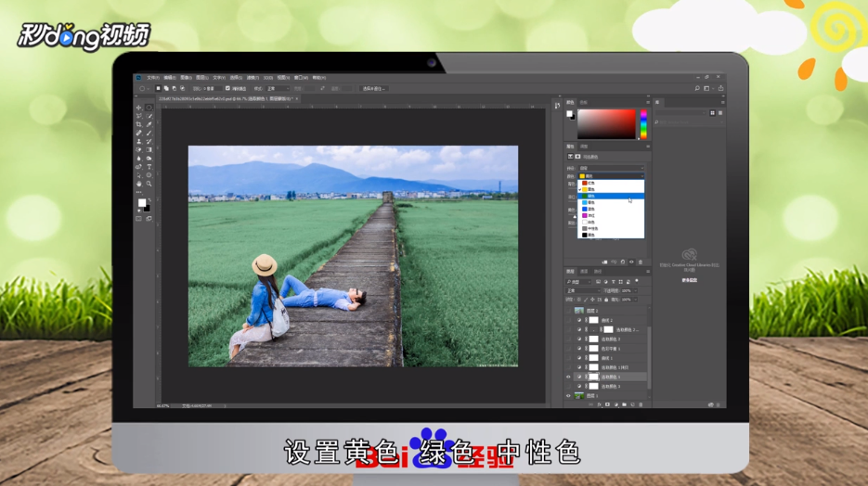
Task: Click the Libraries search field
Action: point(689,122)
